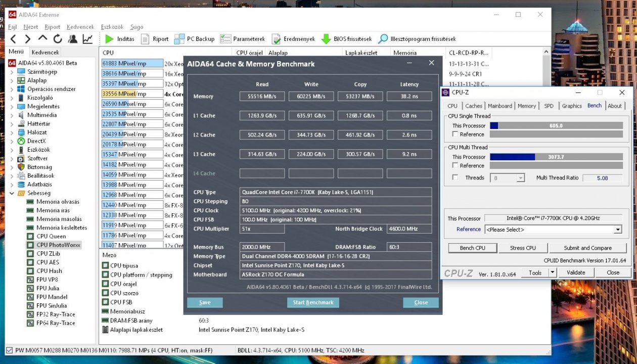Toggle the CPU típusa field checkbox
637x364 pixels.
105,265
